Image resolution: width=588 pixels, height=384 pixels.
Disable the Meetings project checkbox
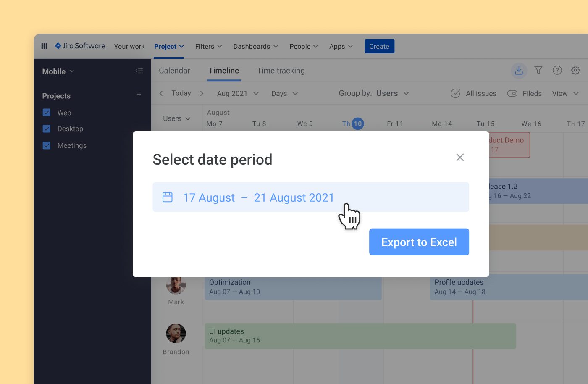(x=46, y=145)
